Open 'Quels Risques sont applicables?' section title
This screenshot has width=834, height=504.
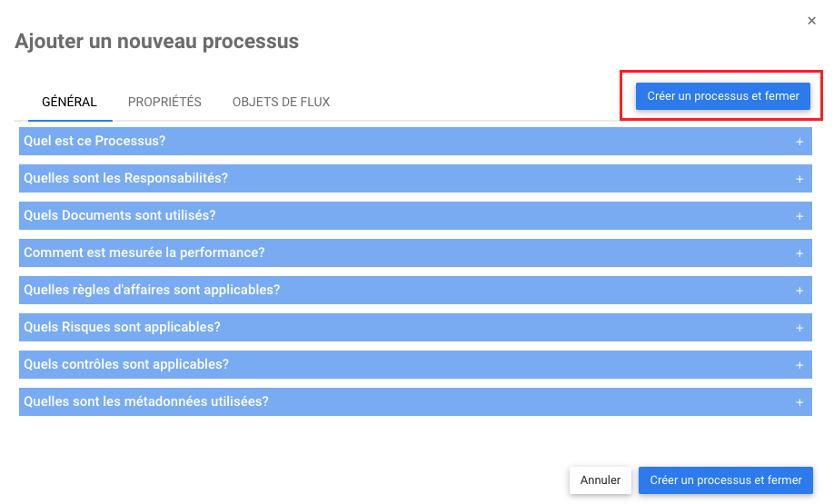pyautogui.click(x=122, y=327)
